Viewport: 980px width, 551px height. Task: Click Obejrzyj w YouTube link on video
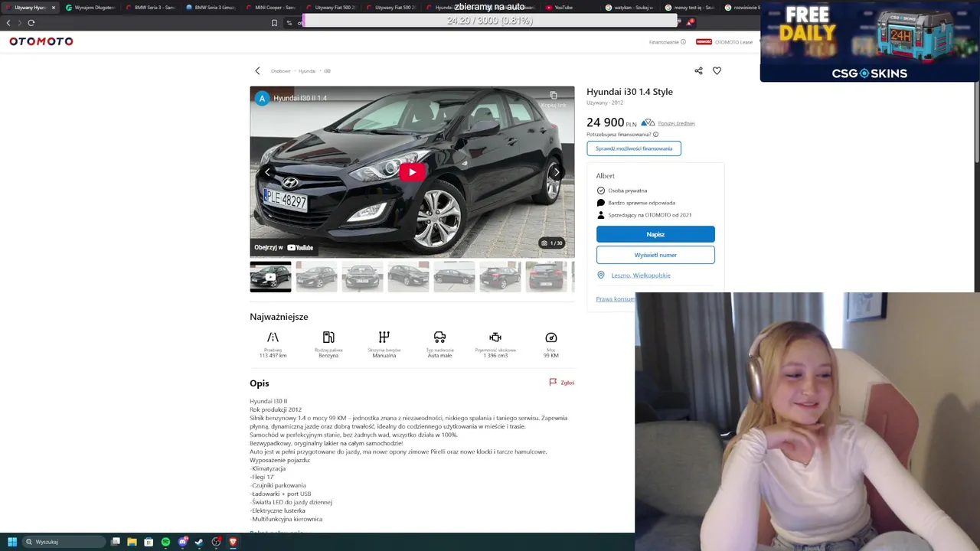click(284, 247)
